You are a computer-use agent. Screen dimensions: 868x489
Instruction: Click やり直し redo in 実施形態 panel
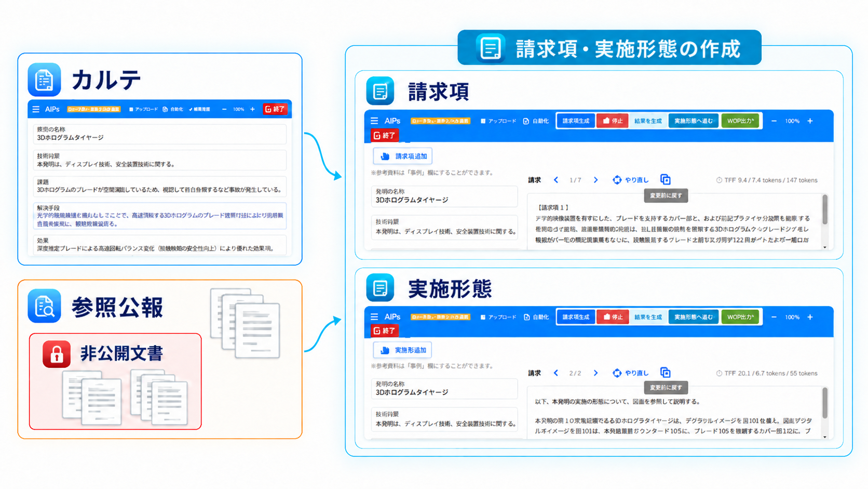tap(631, 373)
